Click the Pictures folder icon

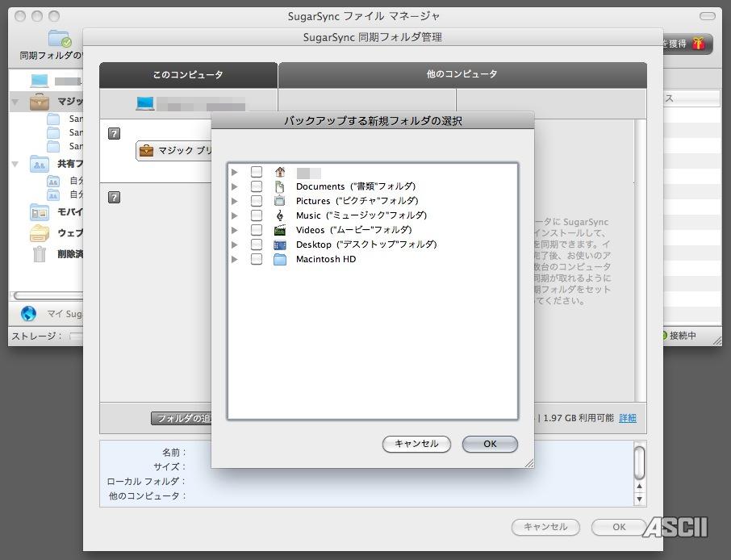(x=280, y=201)
